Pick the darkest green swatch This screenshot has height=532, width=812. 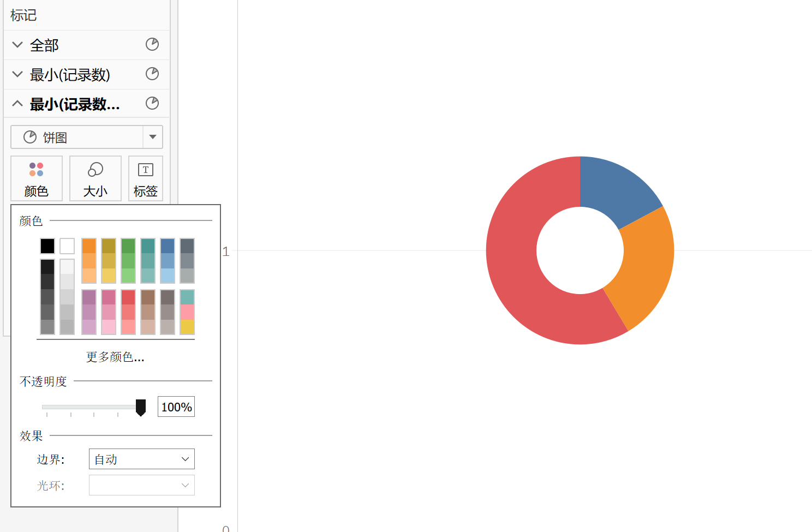pyautogui.click(x=128, y=246)
